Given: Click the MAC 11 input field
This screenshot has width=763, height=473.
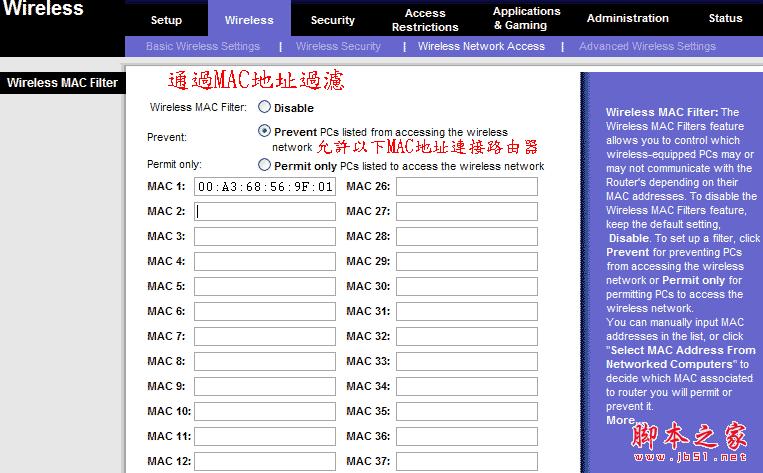Looking at the screenshot, I should tap(265, 436).
